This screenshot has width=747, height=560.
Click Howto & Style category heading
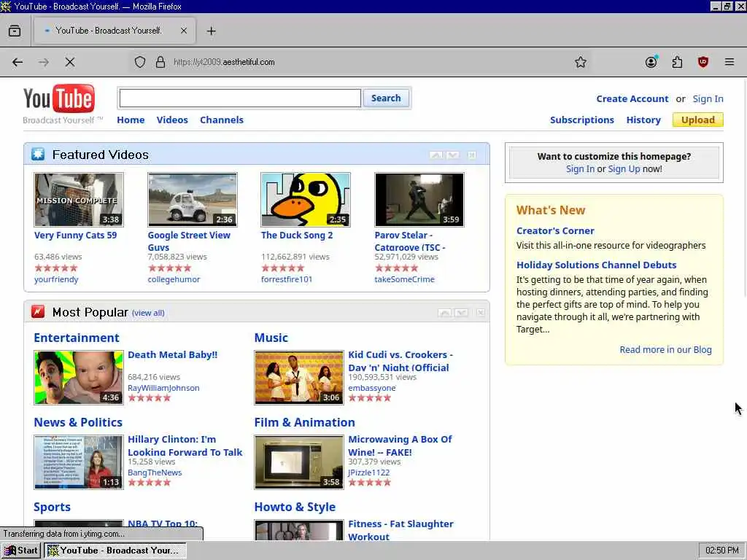[x=295, y=507]
